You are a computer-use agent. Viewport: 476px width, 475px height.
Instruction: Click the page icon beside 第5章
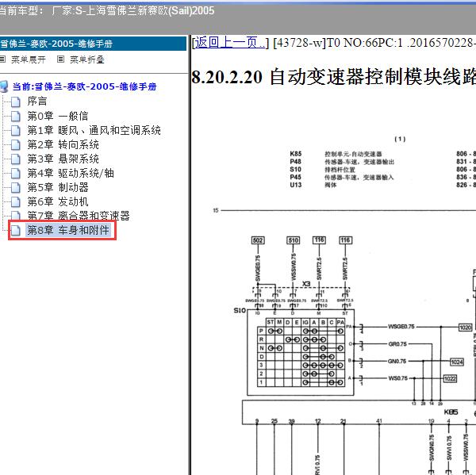16,188
